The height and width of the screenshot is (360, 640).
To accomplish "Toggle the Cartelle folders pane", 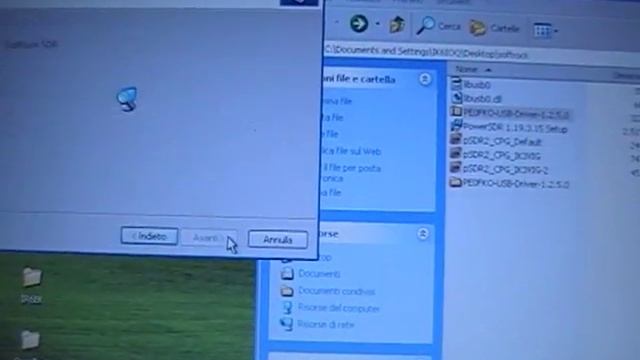I will click(494, 28).
